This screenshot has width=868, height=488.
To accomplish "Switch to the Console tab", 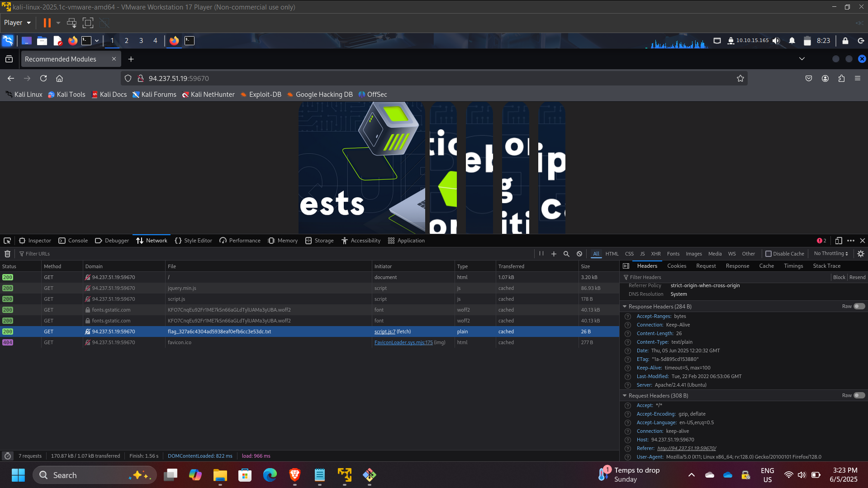I will click(73, 241).
